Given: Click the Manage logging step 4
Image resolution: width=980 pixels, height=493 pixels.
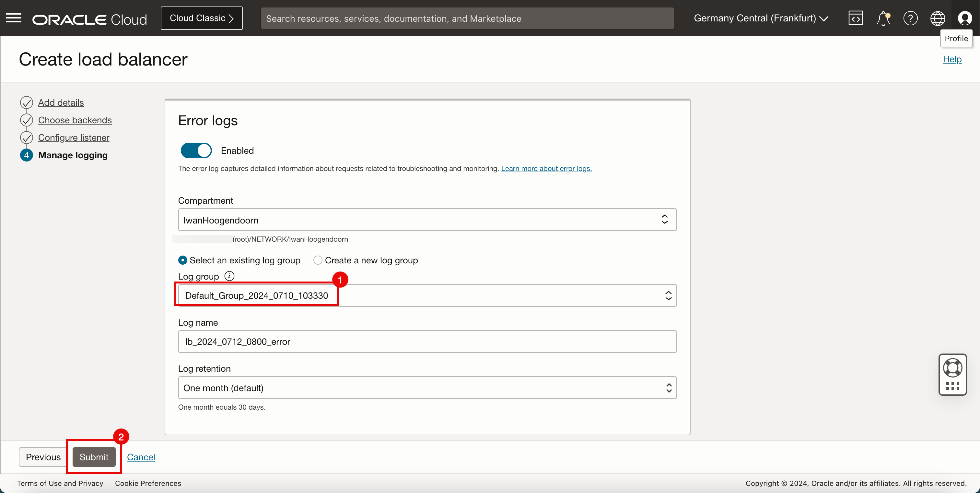Looking at the screenshot, I should pos(73,155).
